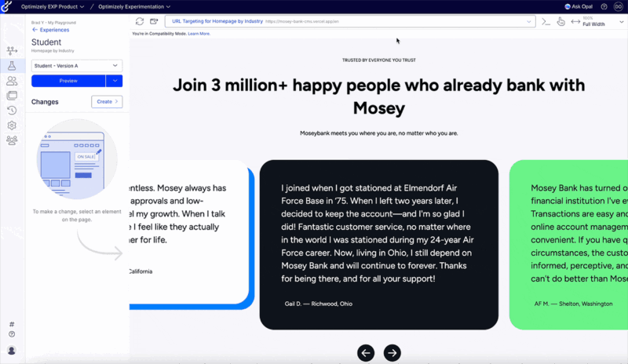Image resolution: width=628 pixels, height=364 pixels.
Task: Open the user profile icon at sidebar bottom
Action: [12, 351]
